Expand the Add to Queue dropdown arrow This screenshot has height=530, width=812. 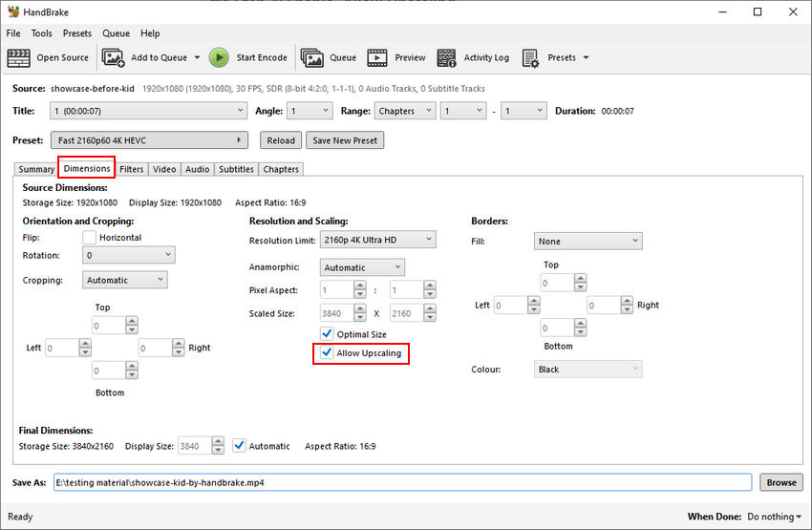[x=198, y=57]
